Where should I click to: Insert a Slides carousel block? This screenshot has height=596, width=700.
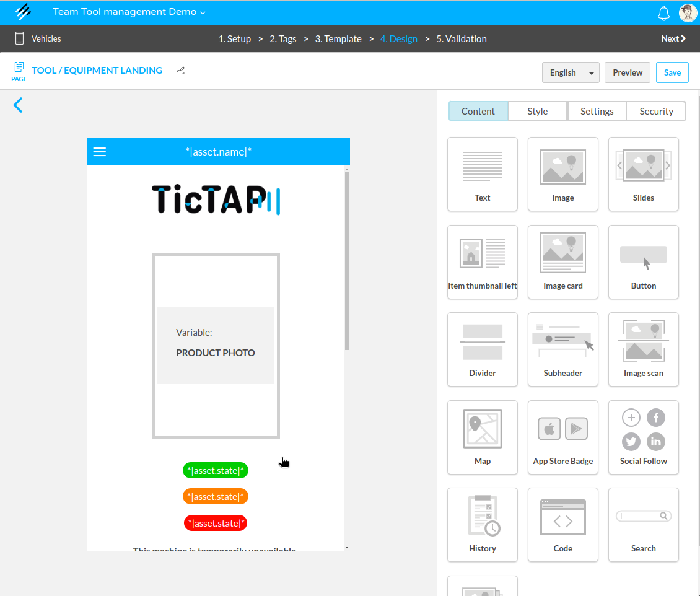(x=643, y=174)
